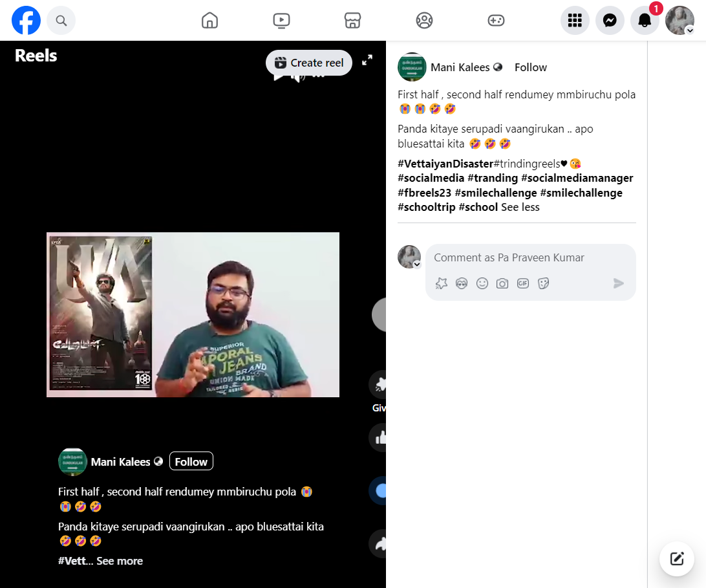Open Mani Kalees name on the reel overlay

121,462
